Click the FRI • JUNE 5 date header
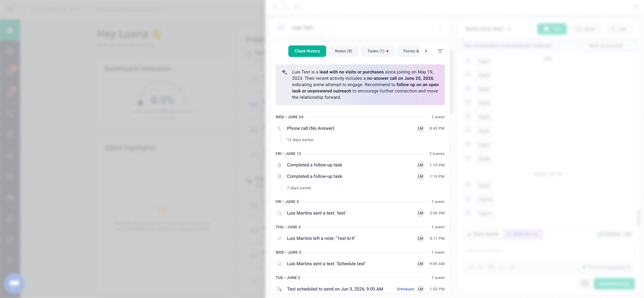Image resolution: width=644 pixels, height=298 pixels. (287, 202)
